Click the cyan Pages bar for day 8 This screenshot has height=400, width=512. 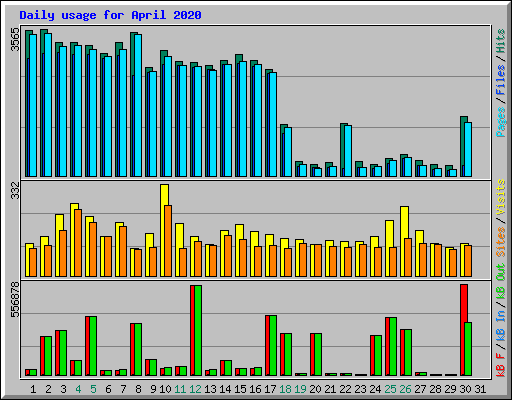138,105
